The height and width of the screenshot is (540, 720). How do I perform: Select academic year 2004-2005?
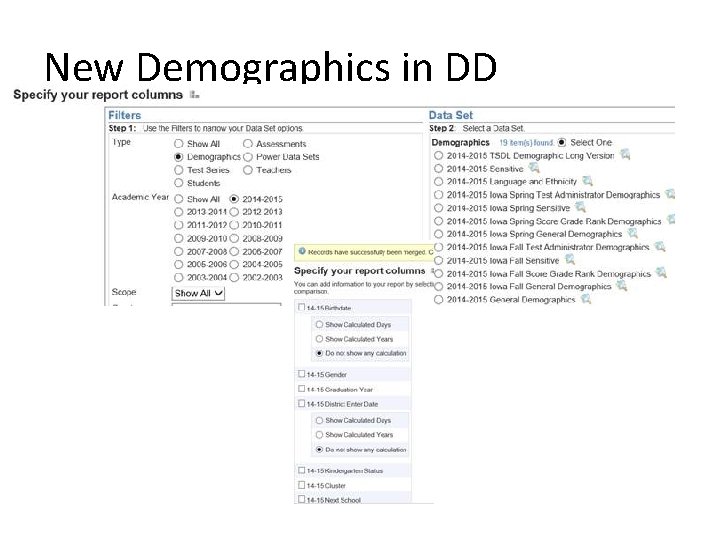(x=234, y=264)
